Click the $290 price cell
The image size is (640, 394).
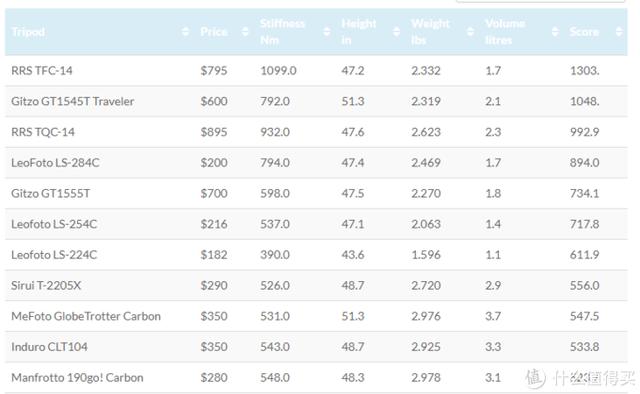coord(214,285)
